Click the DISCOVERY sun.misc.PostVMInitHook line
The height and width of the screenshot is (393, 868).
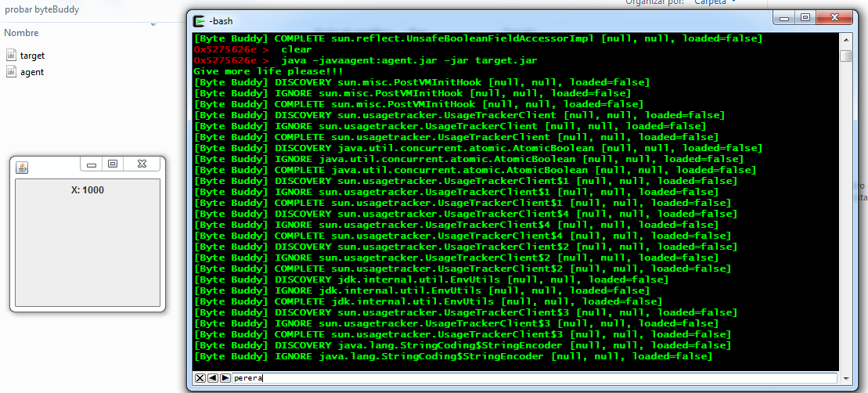422,82
